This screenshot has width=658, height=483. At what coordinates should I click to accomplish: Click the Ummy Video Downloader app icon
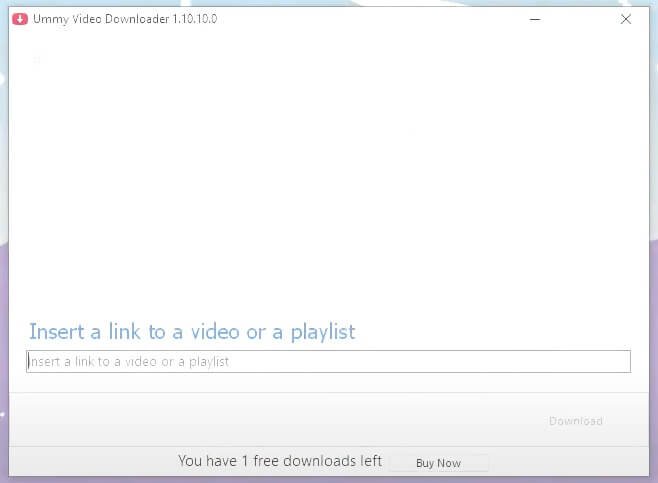pyautogui.click(x=20, y=19)
